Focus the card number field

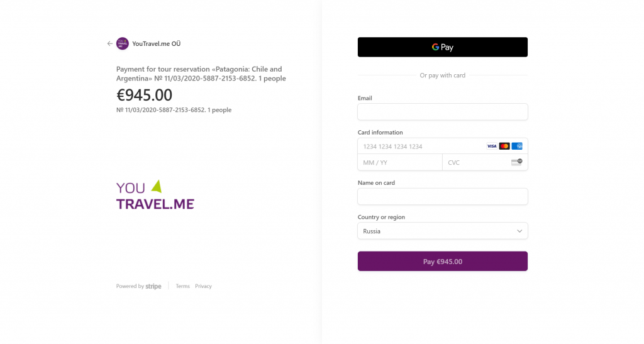click(x=442, y=146)
